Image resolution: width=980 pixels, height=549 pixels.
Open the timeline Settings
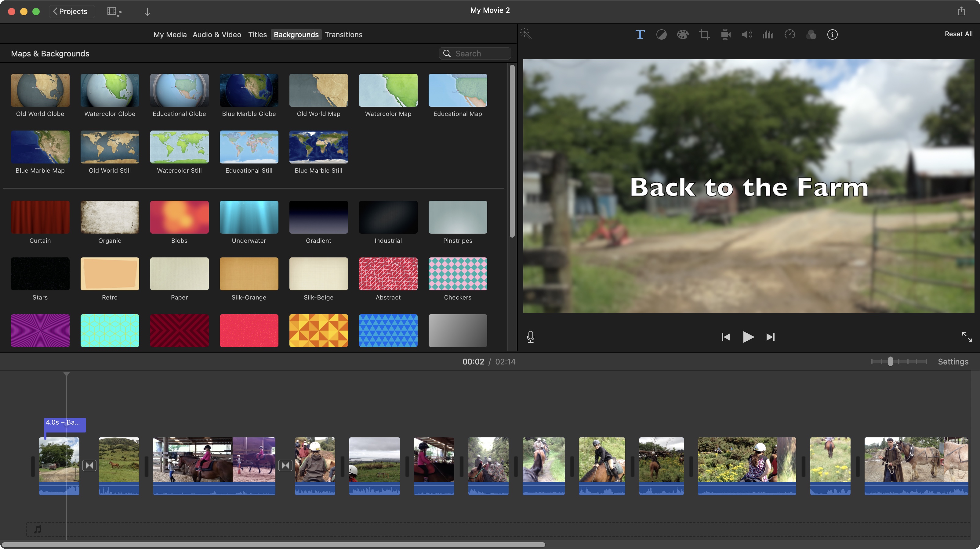953,361
